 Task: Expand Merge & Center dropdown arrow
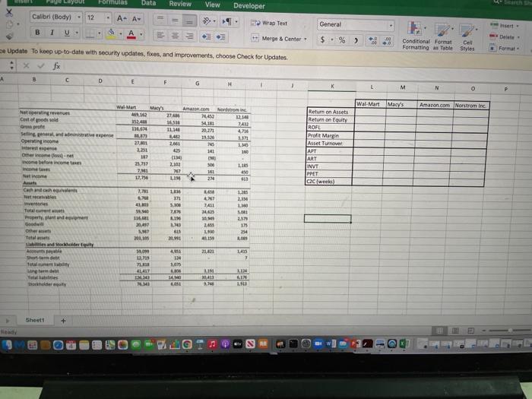306,39
